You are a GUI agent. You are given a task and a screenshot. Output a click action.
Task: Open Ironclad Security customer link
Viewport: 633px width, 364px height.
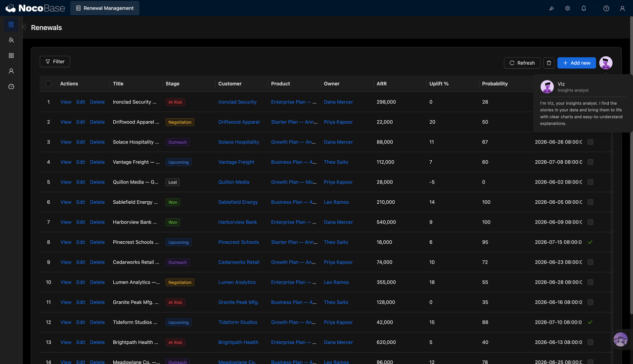237,102
